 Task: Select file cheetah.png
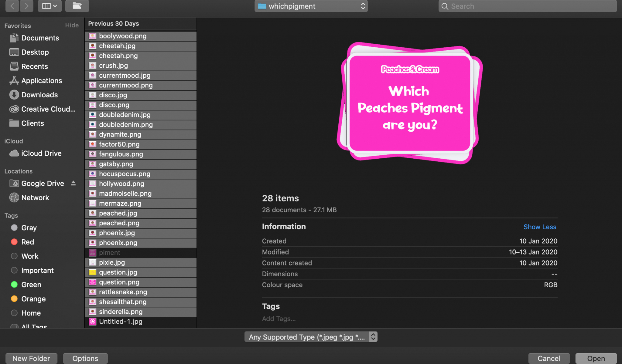[141, 56]
